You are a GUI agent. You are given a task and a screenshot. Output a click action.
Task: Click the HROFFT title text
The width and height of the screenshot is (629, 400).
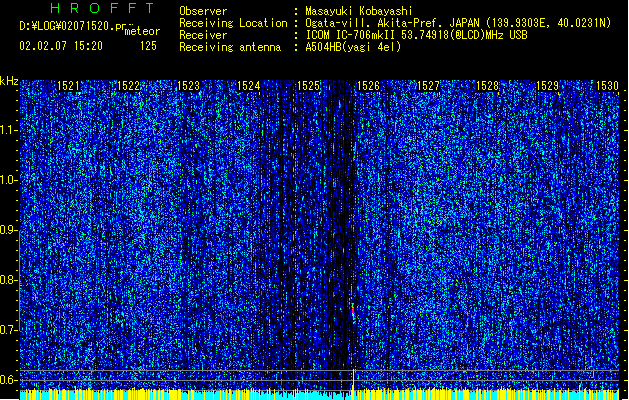tap(102, 8)
